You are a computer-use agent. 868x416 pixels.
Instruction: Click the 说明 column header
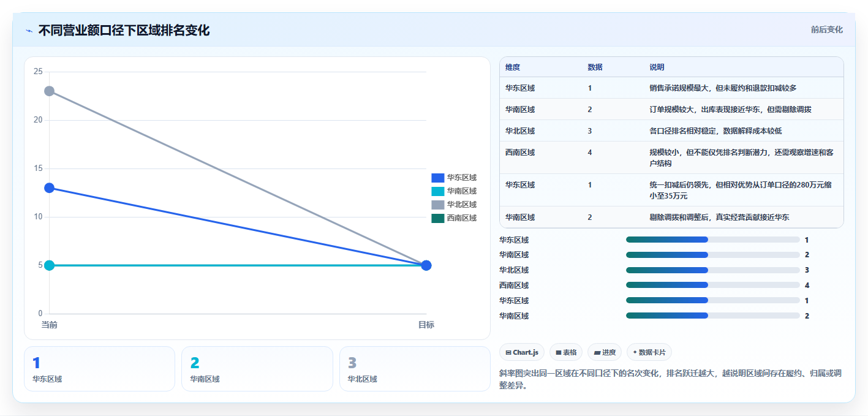click(x=657, y=67)
